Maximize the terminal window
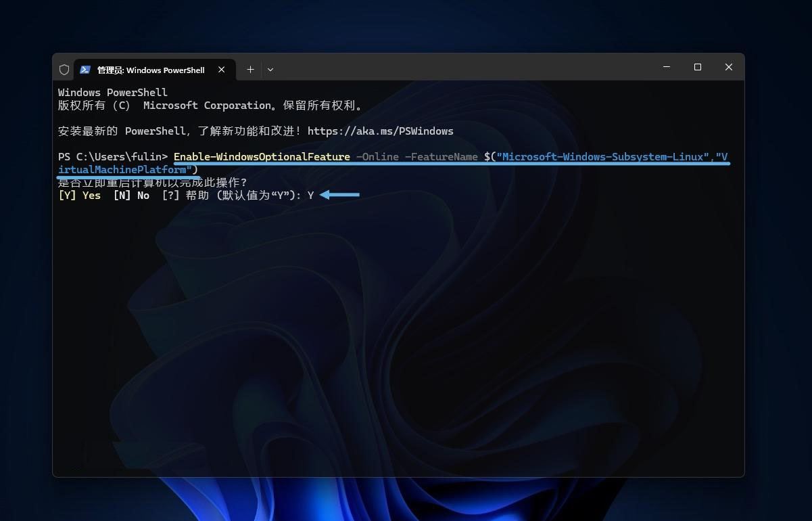 click(698, 68)
